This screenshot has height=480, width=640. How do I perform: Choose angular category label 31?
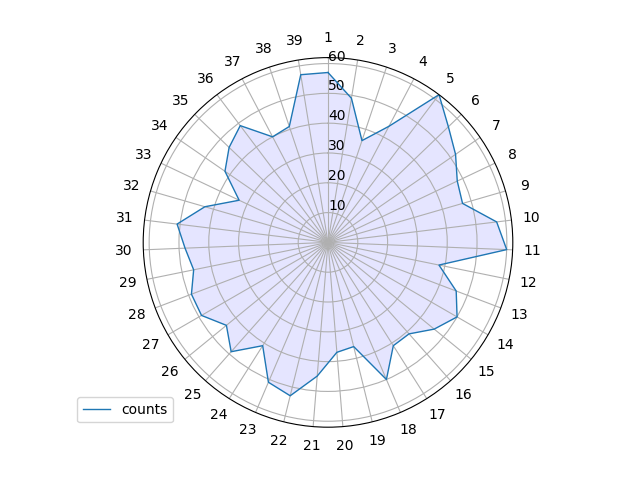(124, 217)
